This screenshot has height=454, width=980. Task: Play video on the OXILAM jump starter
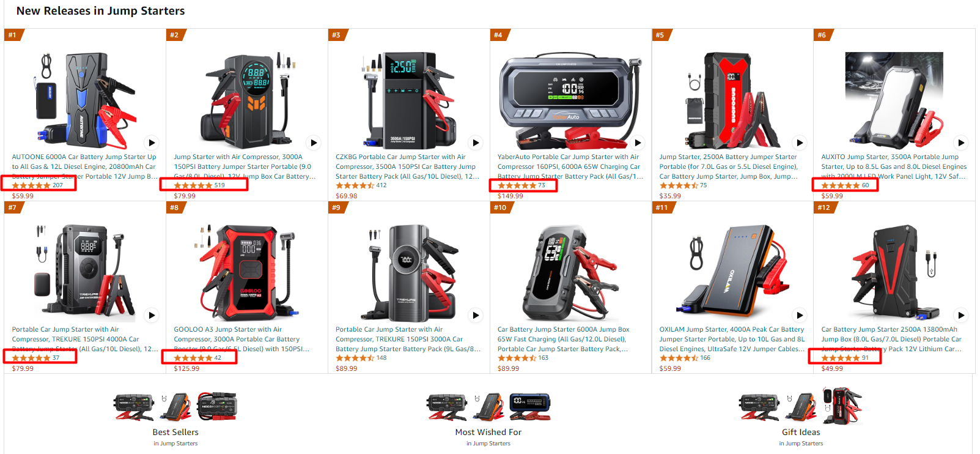click(x=800, y=315)
